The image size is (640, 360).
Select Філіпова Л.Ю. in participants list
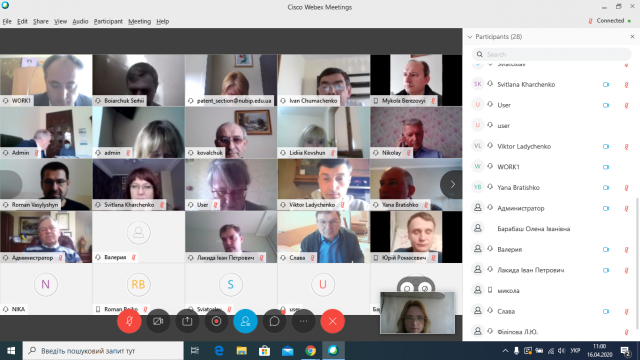[x=551, y=332]
